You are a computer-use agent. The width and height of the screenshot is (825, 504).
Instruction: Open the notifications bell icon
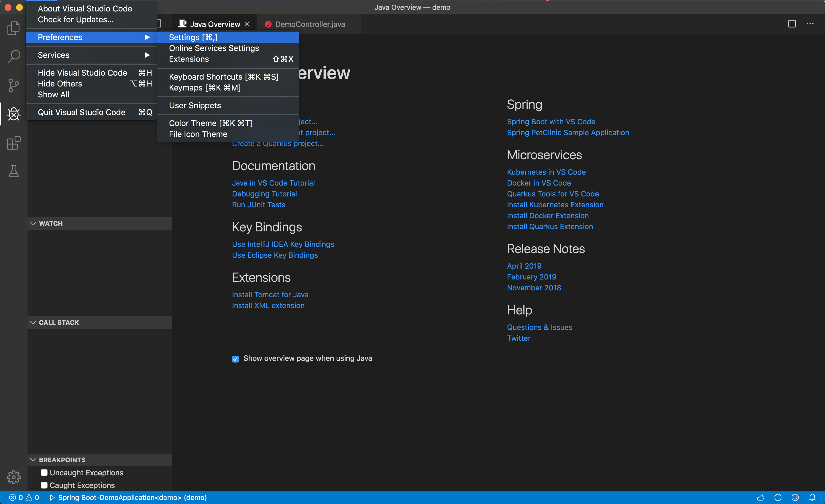click(x=812, y=497)
